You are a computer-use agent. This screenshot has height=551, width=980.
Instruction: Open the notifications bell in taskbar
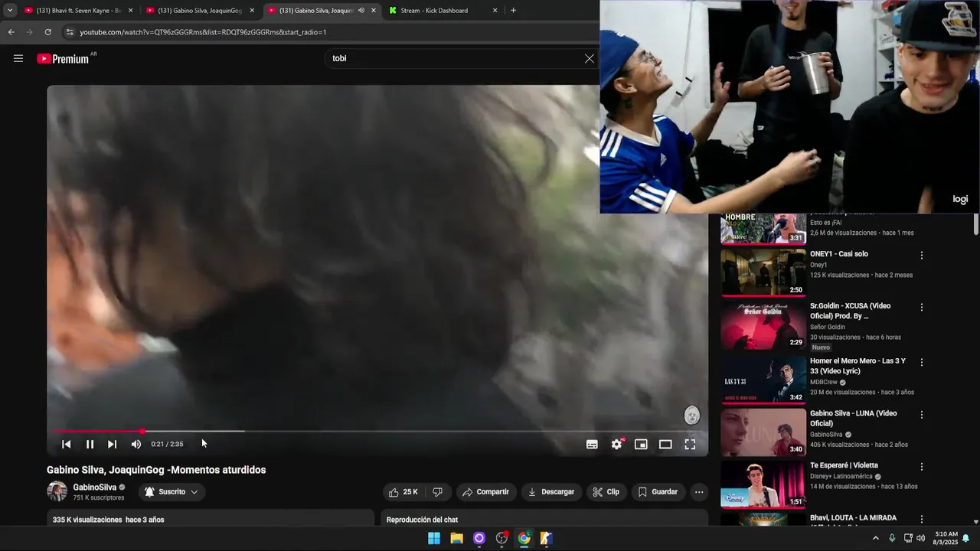point(966,538)
